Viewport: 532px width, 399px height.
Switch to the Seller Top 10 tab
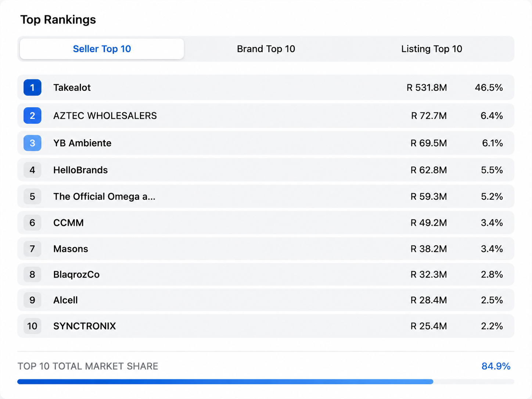tap(102, 49)
